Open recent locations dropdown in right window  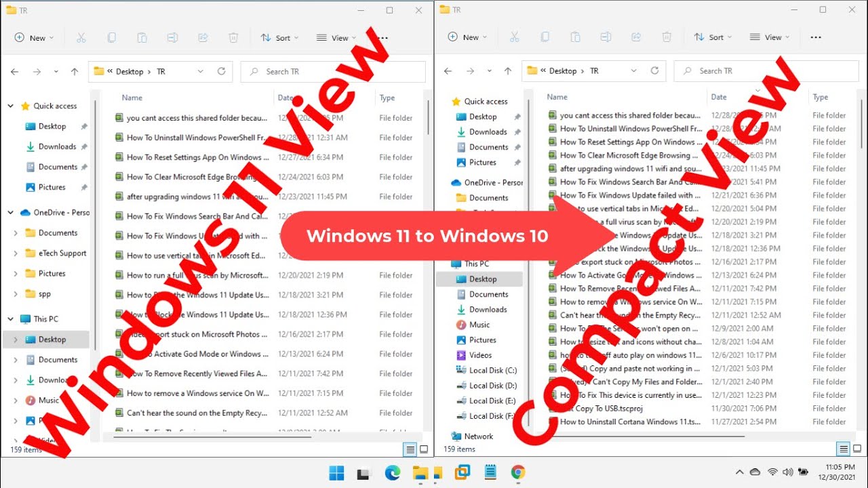(x=488, y=70)
